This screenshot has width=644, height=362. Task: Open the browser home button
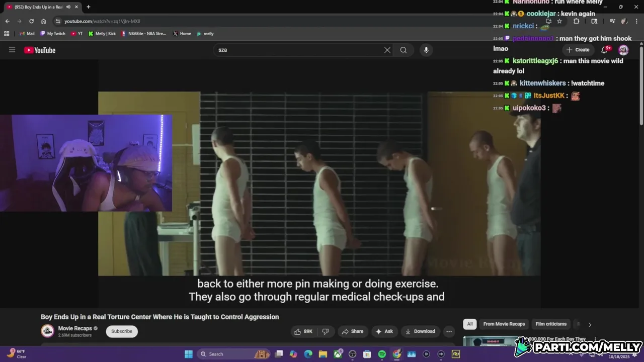tap(44, 21)
